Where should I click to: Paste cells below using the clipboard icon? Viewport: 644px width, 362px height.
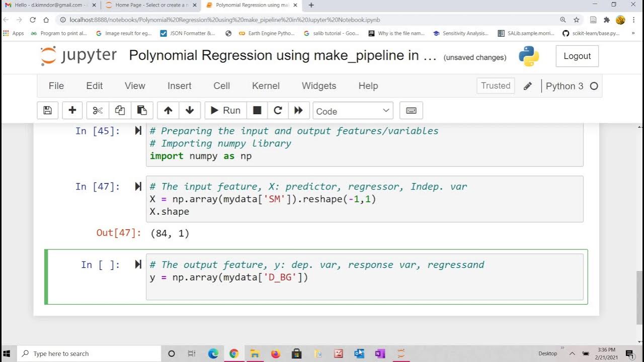142,111
